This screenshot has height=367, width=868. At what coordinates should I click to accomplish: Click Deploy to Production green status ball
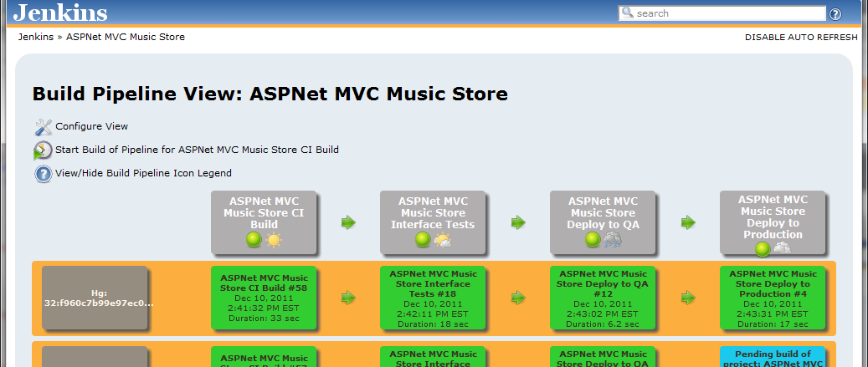763,249
